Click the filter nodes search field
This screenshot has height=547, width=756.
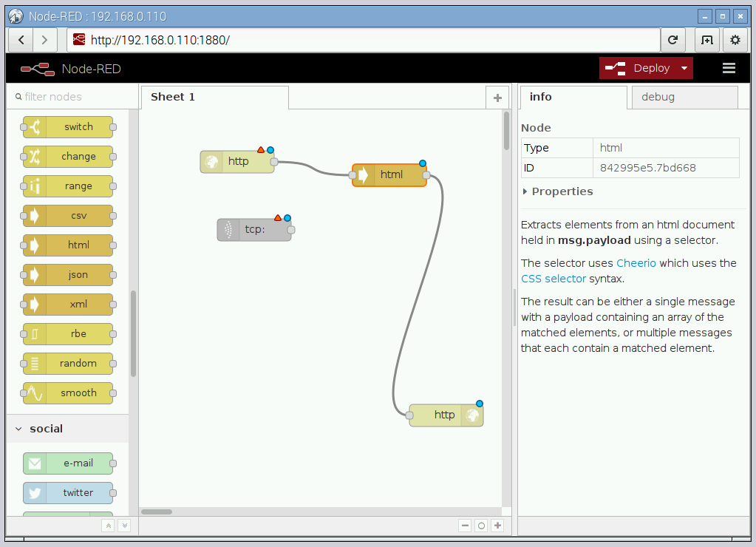click(x=74, y=97)
